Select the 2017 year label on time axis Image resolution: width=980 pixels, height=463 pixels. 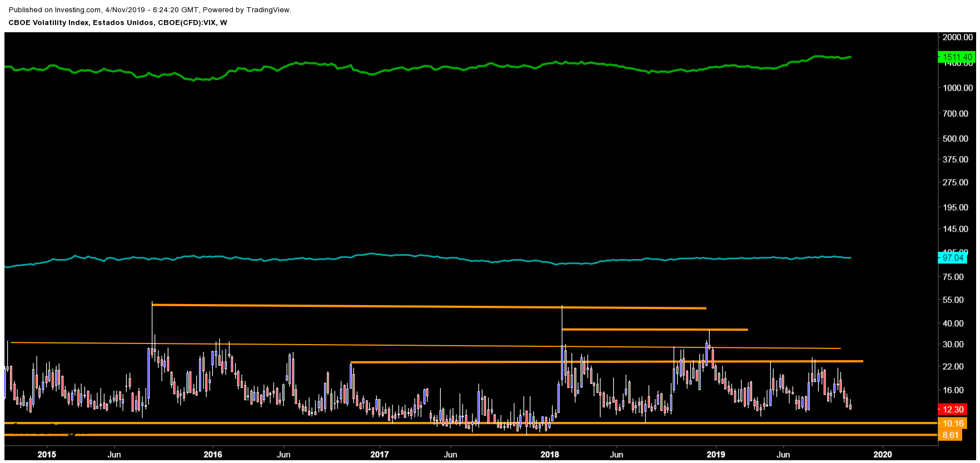pos(380,455)
